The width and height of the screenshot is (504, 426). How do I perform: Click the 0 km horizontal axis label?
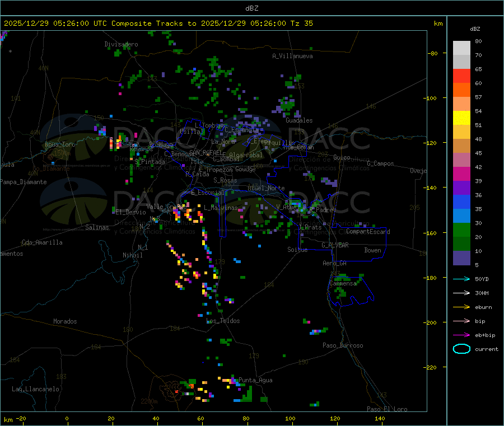pyautogui.click(x=67, y=418)
